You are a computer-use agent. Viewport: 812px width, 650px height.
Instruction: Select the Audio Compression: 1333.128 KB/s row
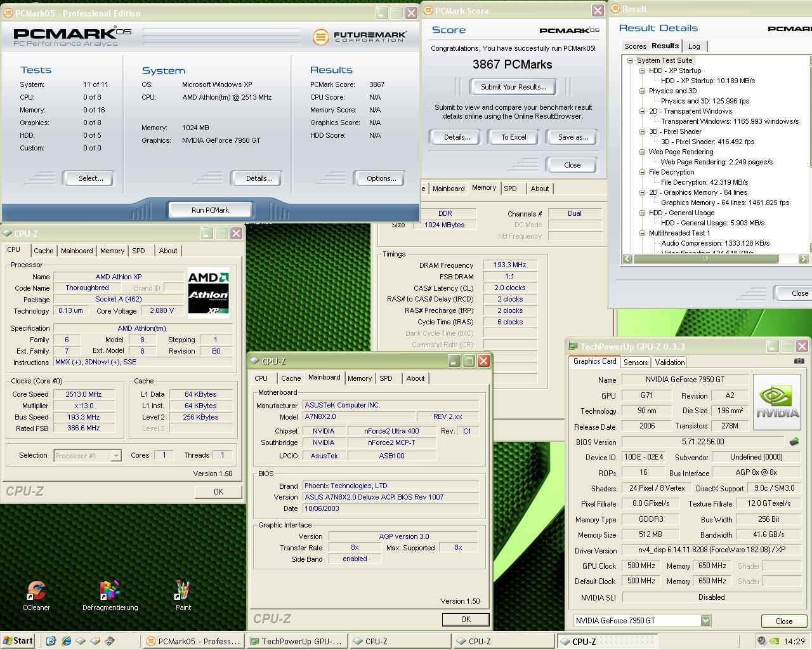[715, 243]
